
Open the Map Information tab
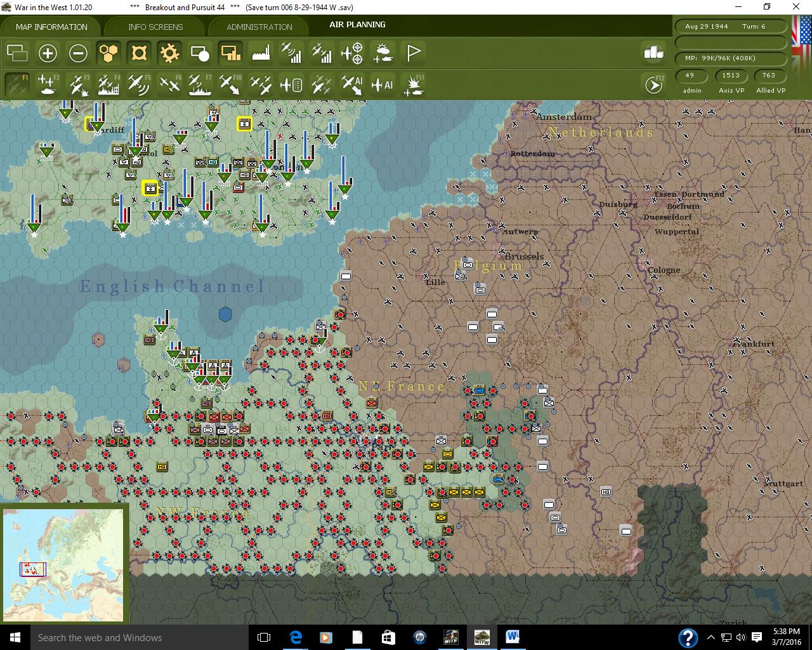point(51,27)
